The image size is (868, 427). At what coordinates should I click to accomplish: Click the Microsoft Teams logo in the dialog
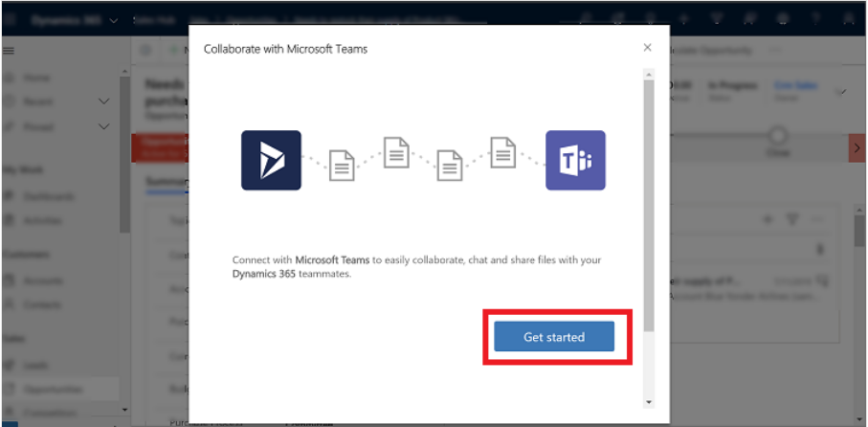click(x=576, y=160)
